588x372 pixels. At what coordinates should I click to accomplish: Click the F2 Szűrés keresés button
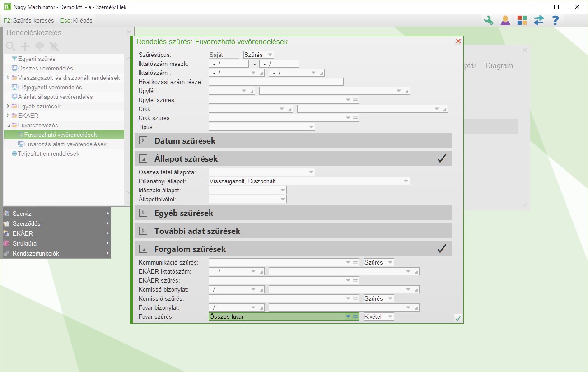point(28,20)
